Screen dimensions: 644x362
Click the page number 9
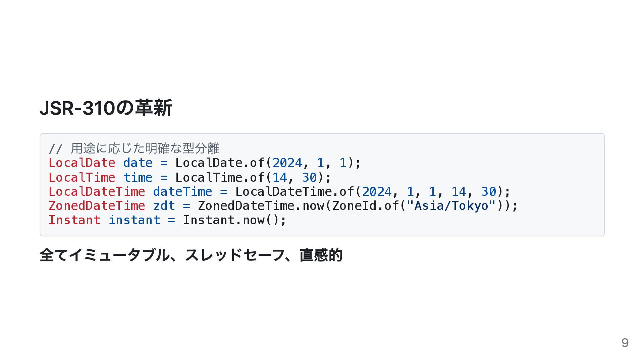(625, 343)
